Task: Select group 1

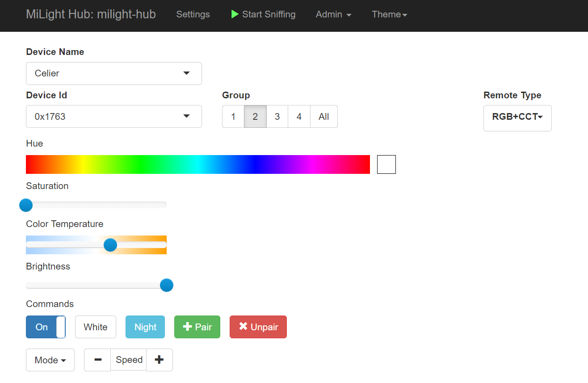Action: point(233,117)
